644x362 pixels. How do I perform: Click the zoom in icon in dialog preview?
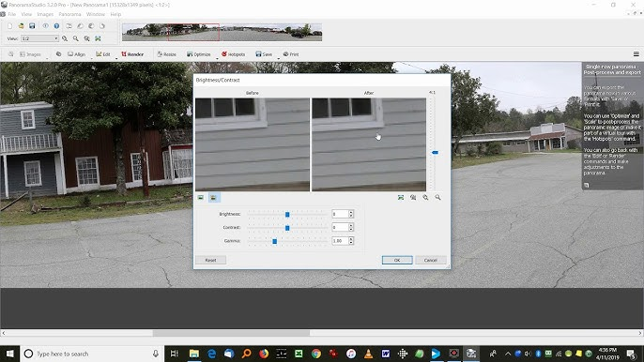point(425,198)
